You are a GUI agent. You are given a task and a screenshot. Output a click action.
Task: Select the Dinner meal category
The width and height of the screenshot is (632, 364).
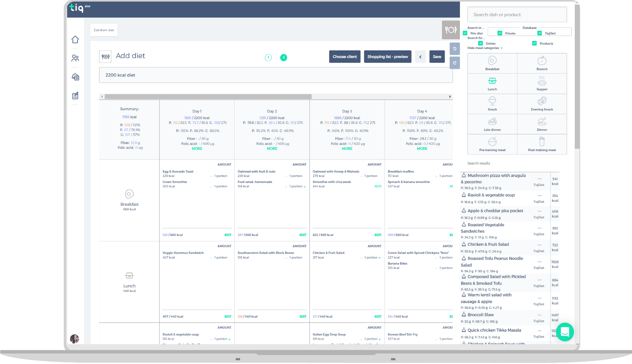click(x=542, y=124)
